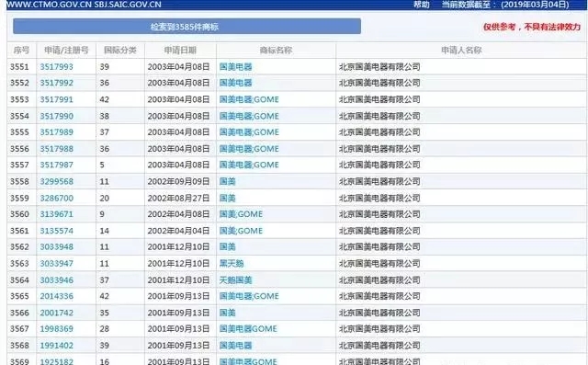Open registration number 3517988

tap(57, 149)
